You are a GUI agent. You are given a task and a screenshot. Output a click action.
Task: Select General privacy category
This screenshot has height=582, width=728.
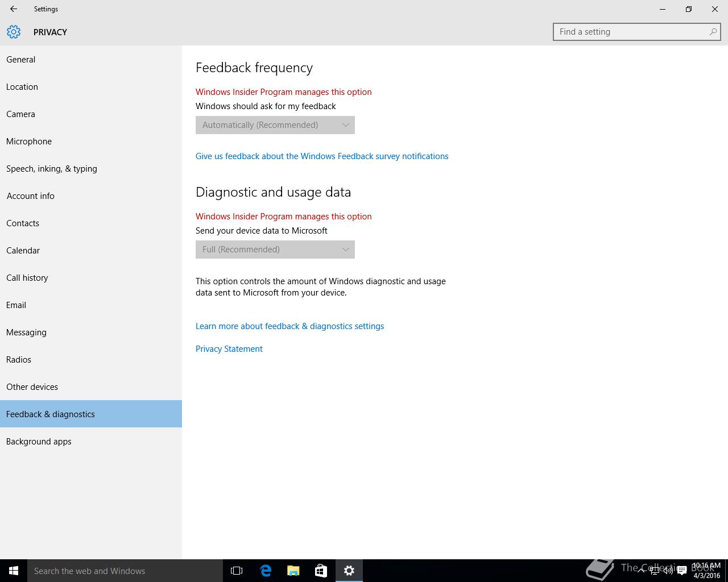(x=91, y=60)
